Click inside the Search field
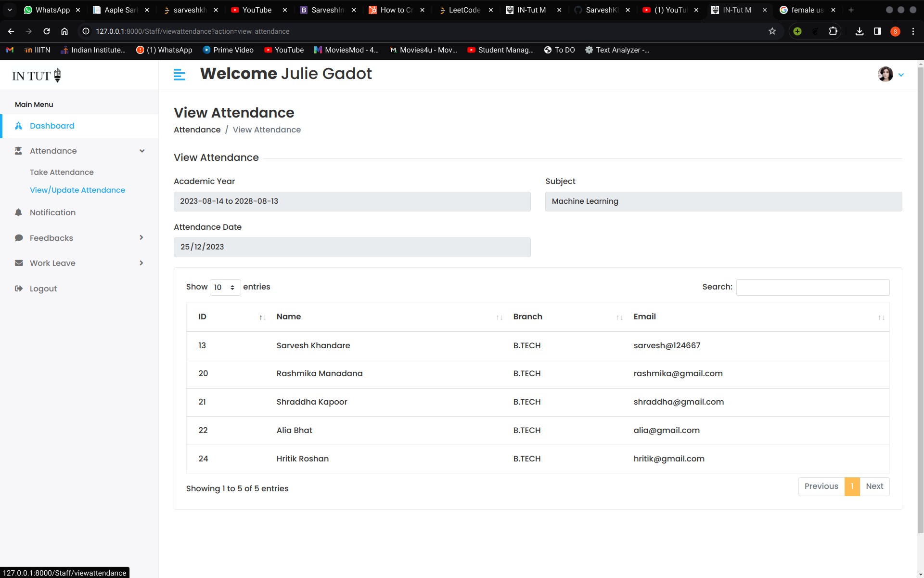The height and width of the screenshot is (578, 924). 812,287
